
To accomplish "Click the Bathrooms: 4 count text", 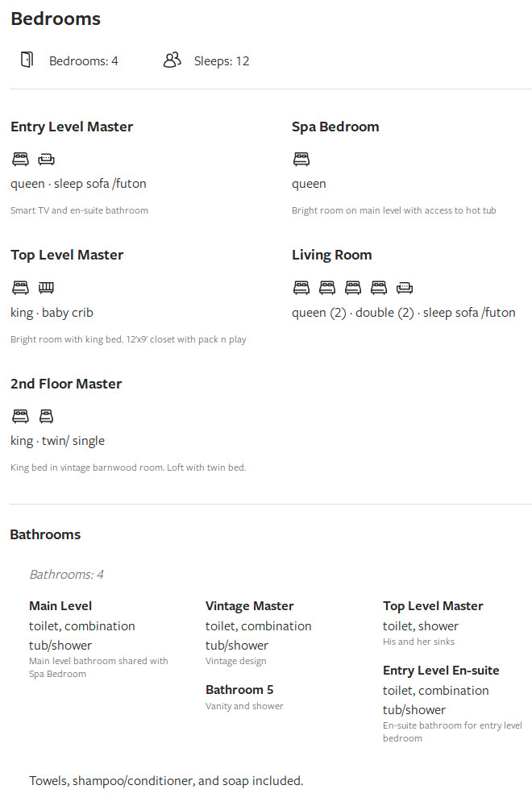I will [x=66, y=575].
